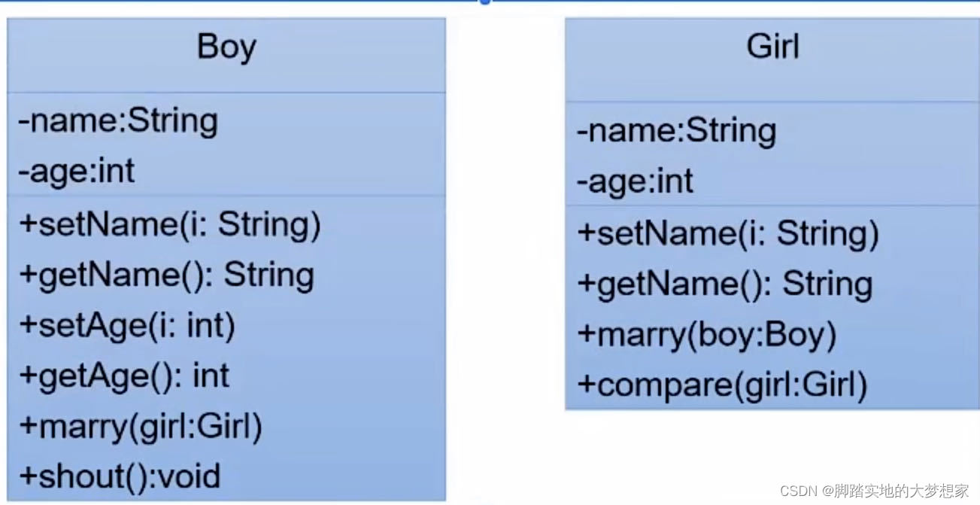The width and height of the screenshot is (980, 505).
Task: Click +getAge(): int method in Boy
Action: click(124, 376)
